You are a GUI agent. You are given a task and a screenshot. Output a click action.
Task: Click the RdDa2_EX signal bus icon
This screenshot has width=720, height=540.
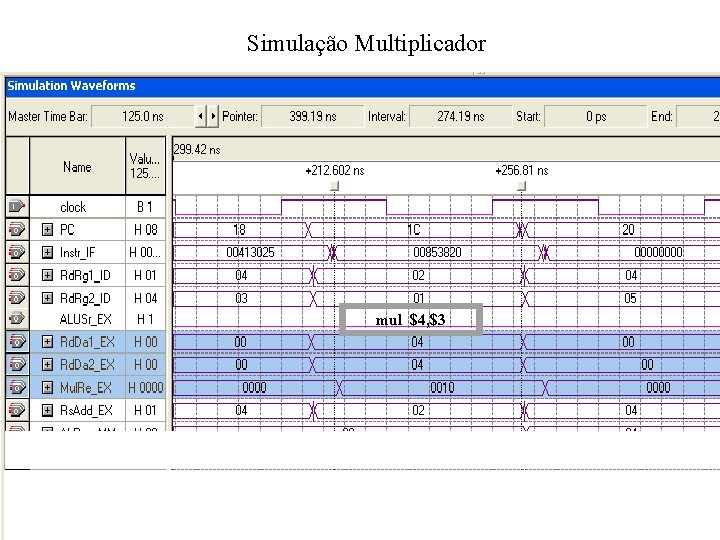tap(17, 365)
